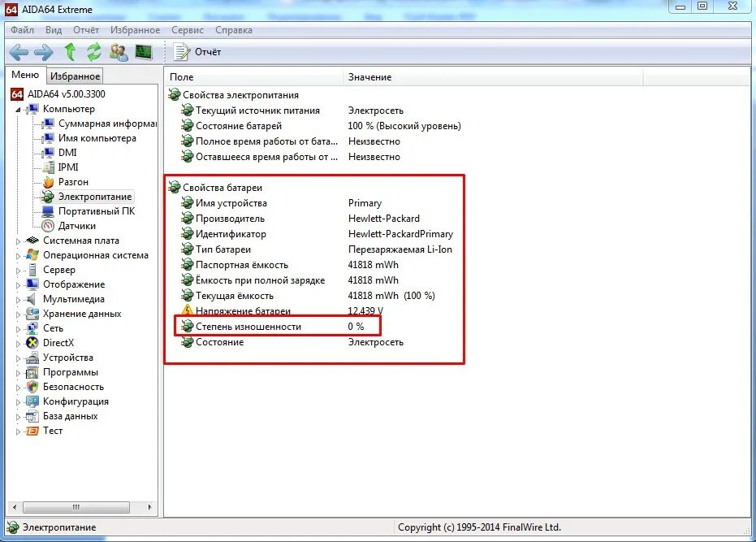The image size is (756, 542).
Task: Open the Файл menu
Action: tap(22, 30)
